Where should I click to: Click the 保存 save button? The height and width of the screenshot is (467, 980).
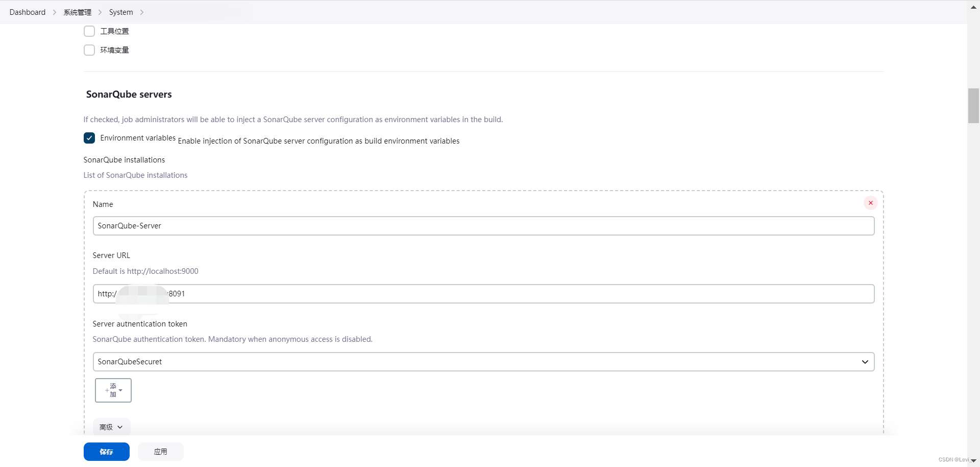(106, 451)
